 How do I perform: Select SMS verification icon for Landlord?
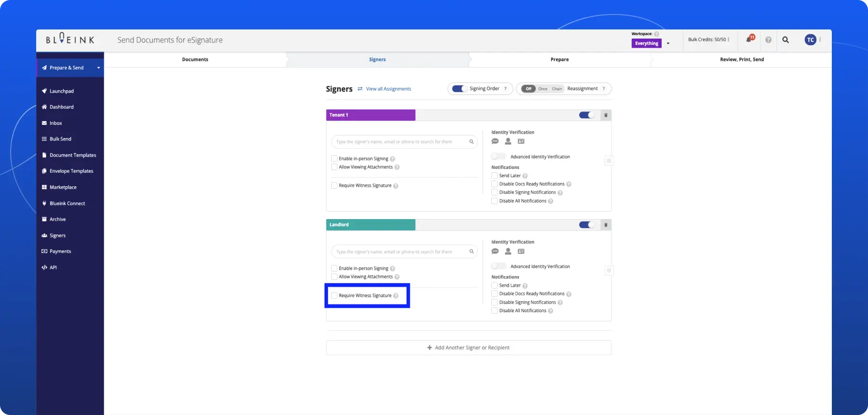click(x=495, y=251)
